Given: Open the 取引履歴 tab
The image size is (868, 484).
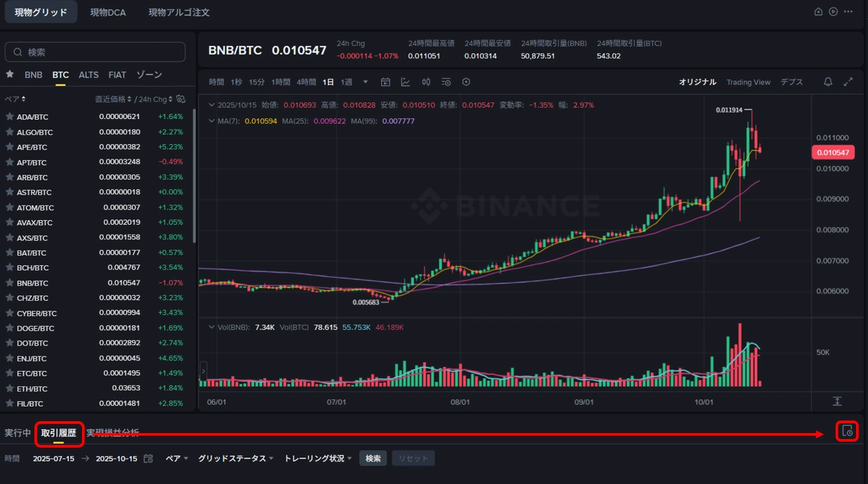Looking at the screenshot, I should [59, 432].
